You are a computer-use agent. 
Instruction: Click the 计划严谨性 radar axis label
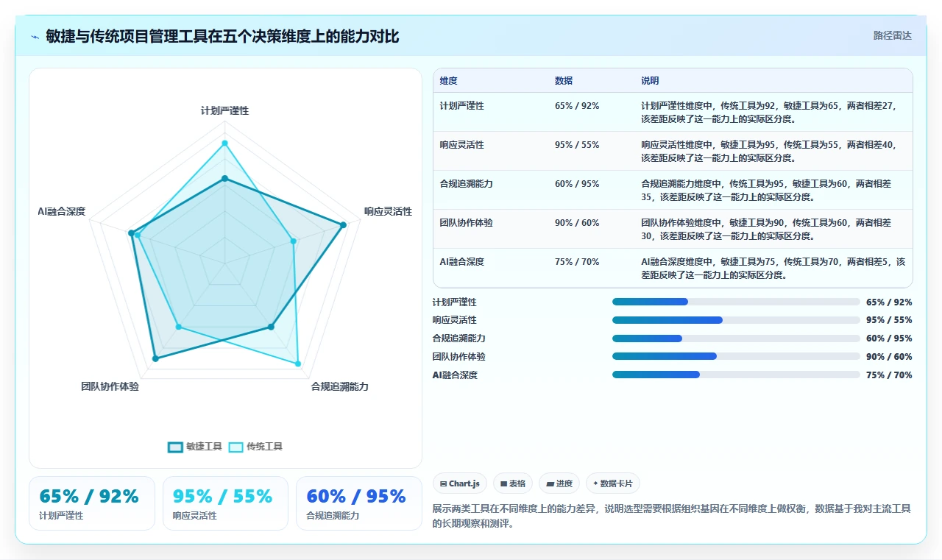click(224, 111)
